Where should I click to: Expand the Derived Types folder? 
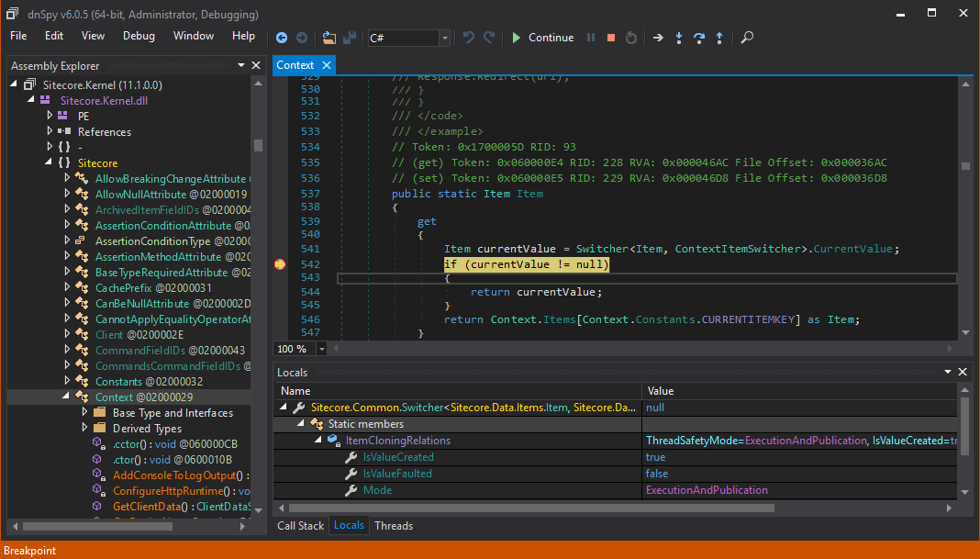(x=84, y=428)
